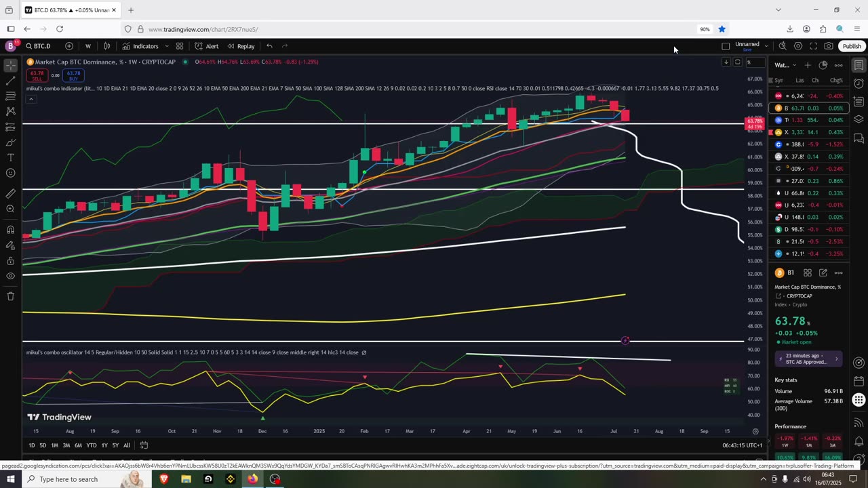
Task: Select the watchlist row with -2.53% change
Action: point(810,241)
